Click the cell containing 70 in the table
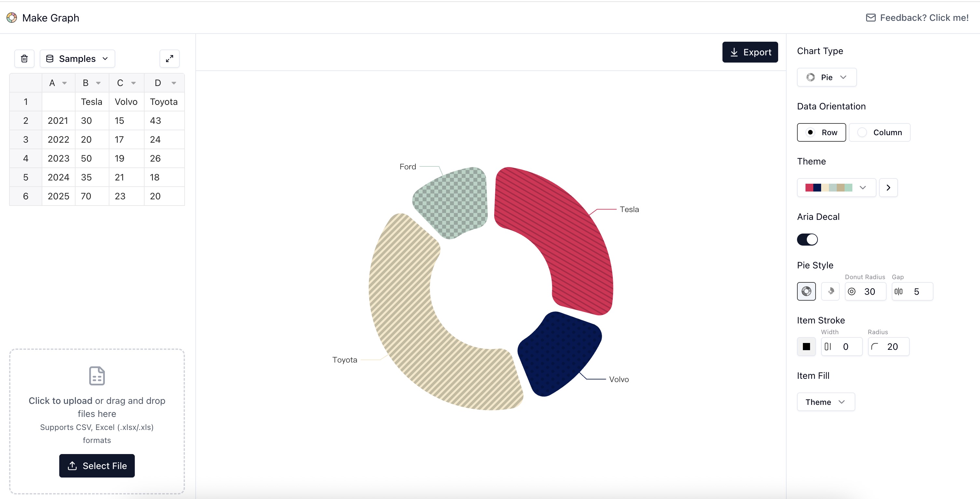 (86, 196)
